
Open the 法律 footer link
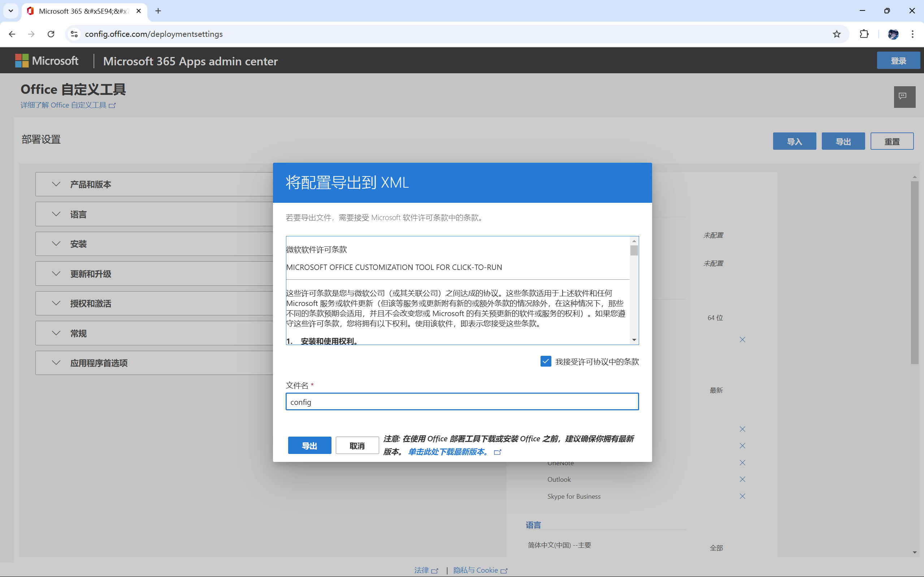[x=426, y=570]
